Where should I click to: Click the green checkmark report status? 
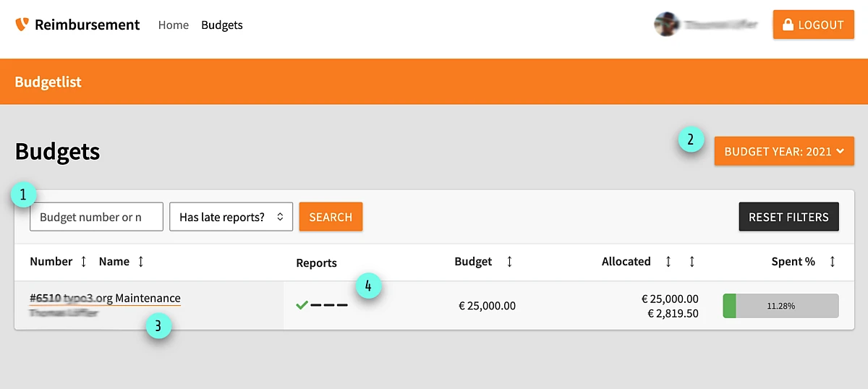tap(302, 305)
